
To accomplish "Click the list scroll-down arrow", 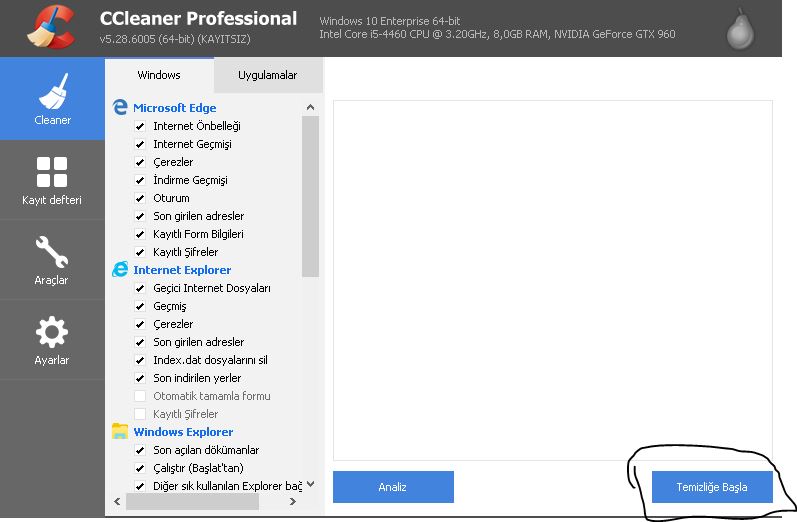I will click(x=311, y=484).
